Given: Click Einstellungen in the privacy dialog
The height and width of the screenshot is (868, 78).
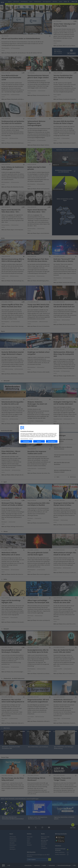Looking at the screenshot, I should point(26,441).
